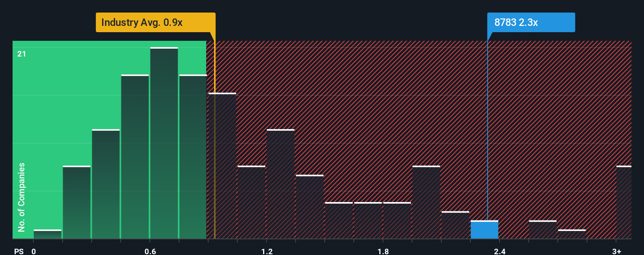Click the first short bar at PS 0

pyautogui.click(x=48, y=234)
